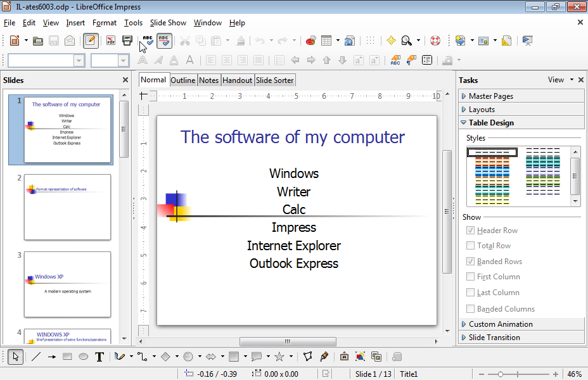588x380 pixels.
Task: Expand the Slide Transition section
Action: [x=521, y=338]
